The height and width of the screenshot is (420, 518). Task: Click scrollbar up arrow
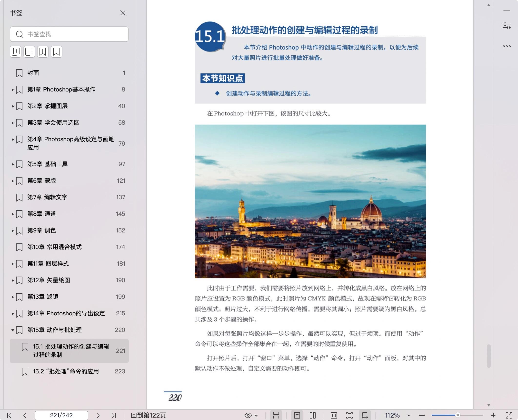point(488,5)
